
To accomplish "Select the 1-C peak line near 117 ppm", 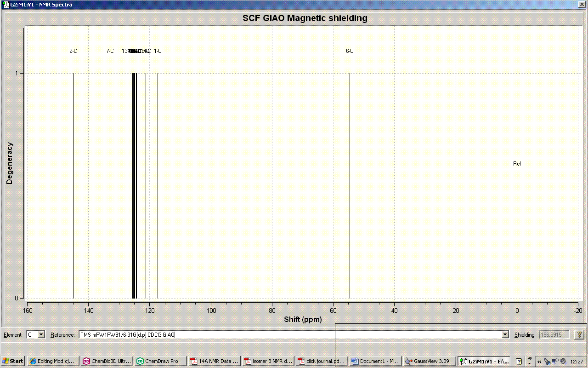I will click(158, 185).
